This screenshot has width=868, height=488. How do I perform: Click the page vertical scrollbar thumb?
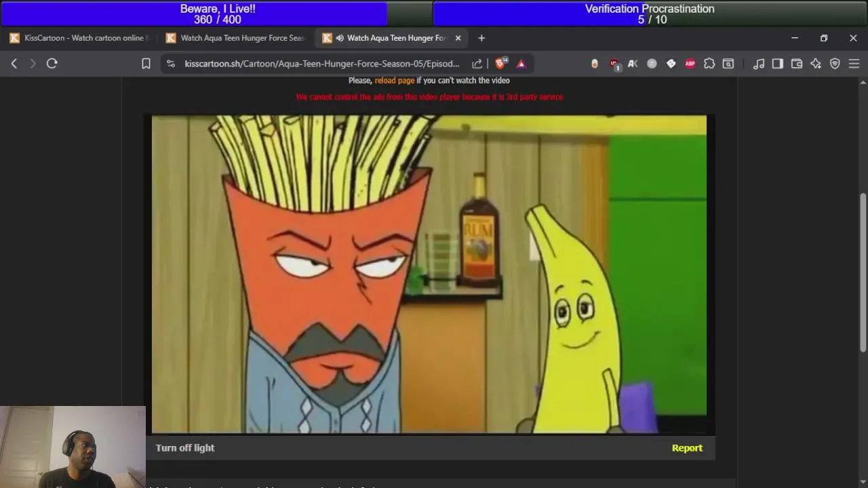863,272
